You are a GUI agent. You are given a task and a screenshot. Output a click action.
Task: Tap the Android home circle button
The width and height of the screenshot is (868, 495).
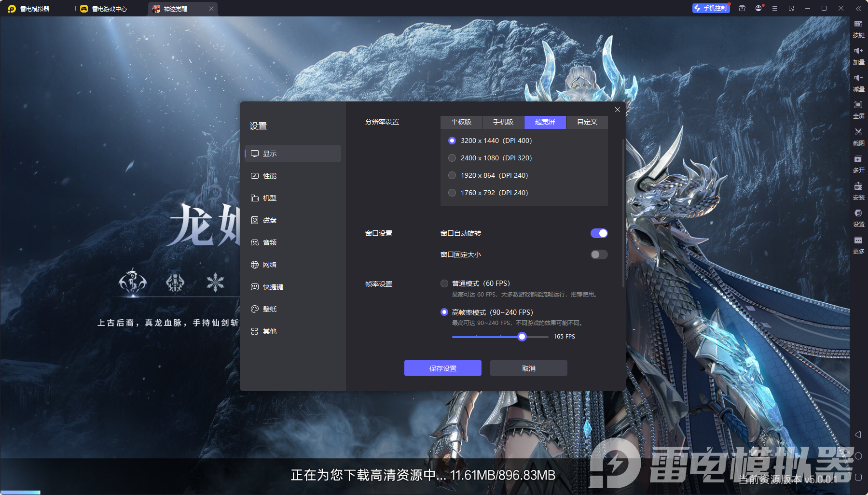pos(858,456)
